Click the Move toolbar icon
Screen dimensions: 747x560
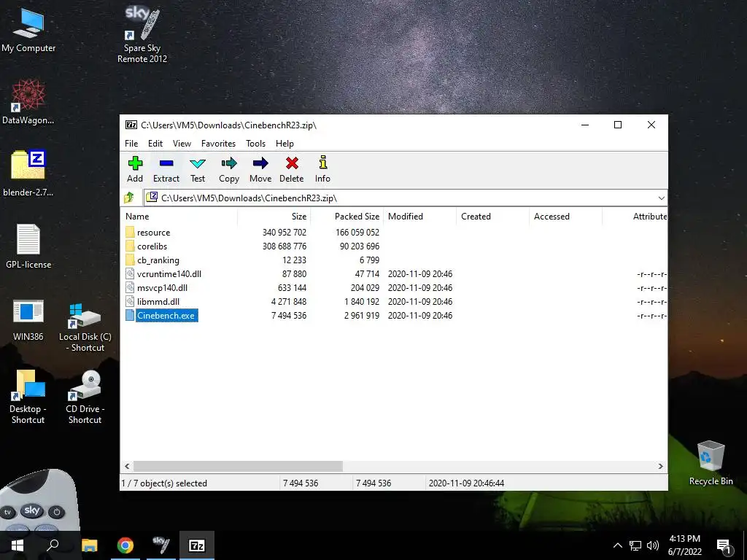260,169
